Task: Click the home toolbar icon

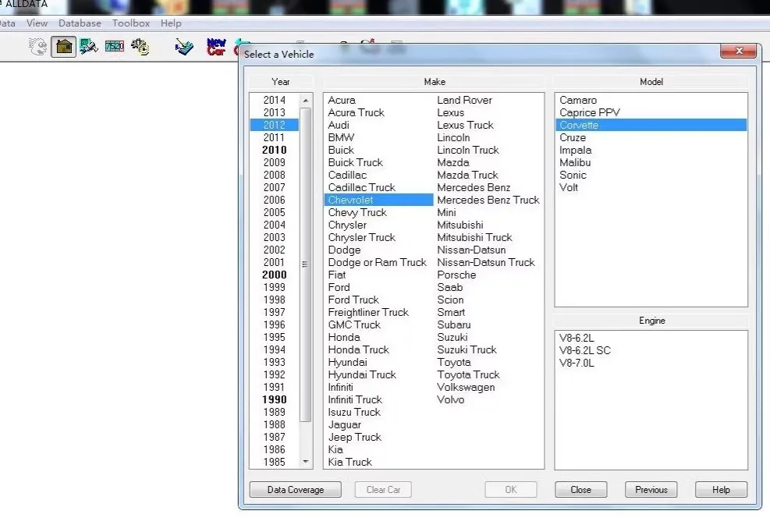Action: 64,46
